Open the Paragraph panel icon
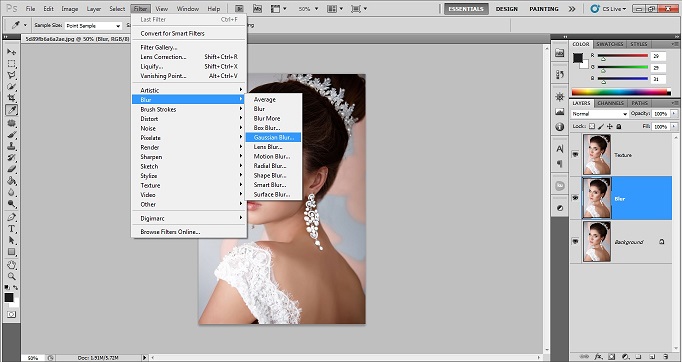Viewport: 682px width, 362px height. pyautogui.click(x=560, y=164)
